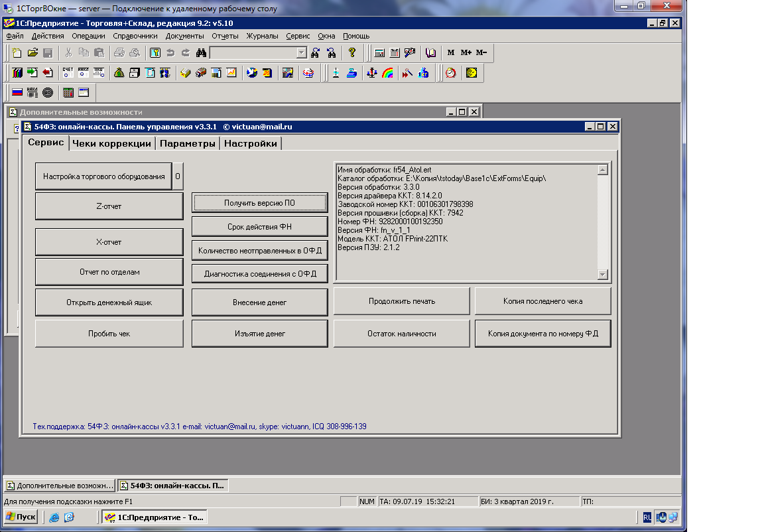Switch to the Чеки коррекции tab

coord(111,143)
